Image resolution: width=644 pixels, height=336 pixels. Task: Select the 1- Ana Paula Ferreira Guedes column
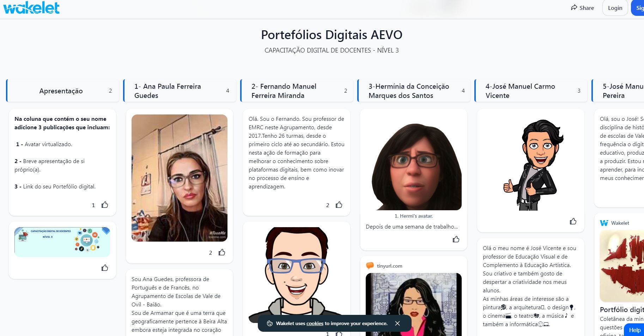[168, 91]
